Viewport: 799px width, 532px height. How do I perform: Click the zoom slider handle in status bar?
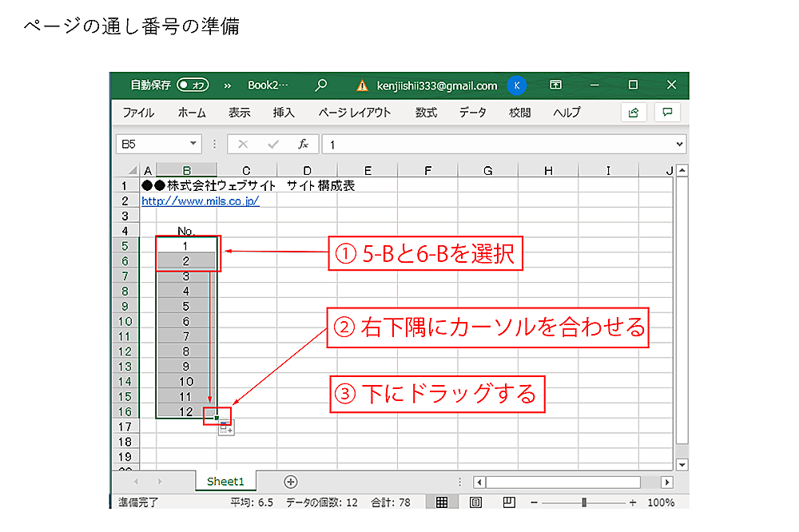584,503
